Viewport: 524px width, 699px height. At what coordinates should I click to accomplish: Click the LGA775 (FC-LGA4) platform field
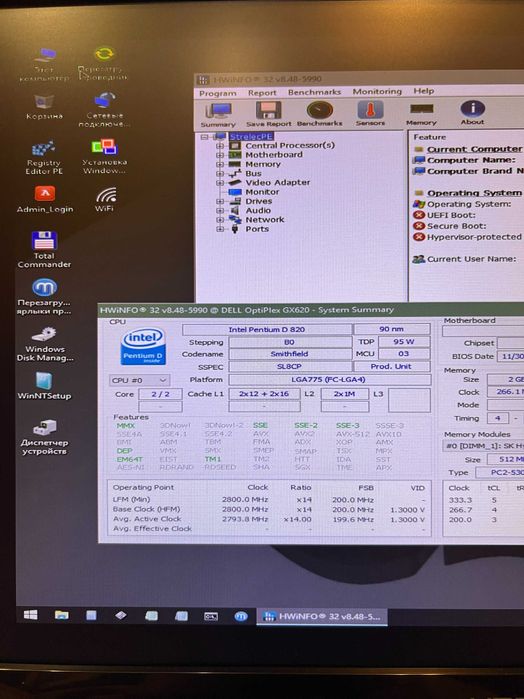pyautogui.click(x=330, y=380)
